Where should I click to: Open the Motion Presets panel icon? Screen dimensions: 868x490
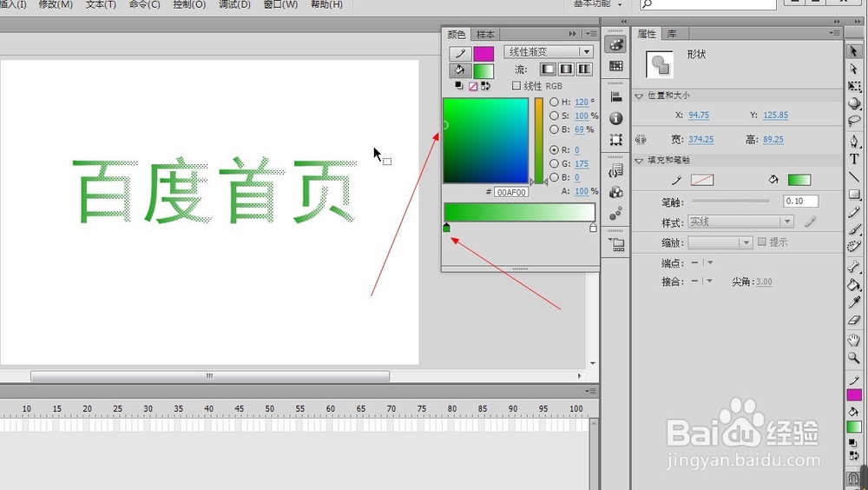pyautogui.click(x=615, y=214)
